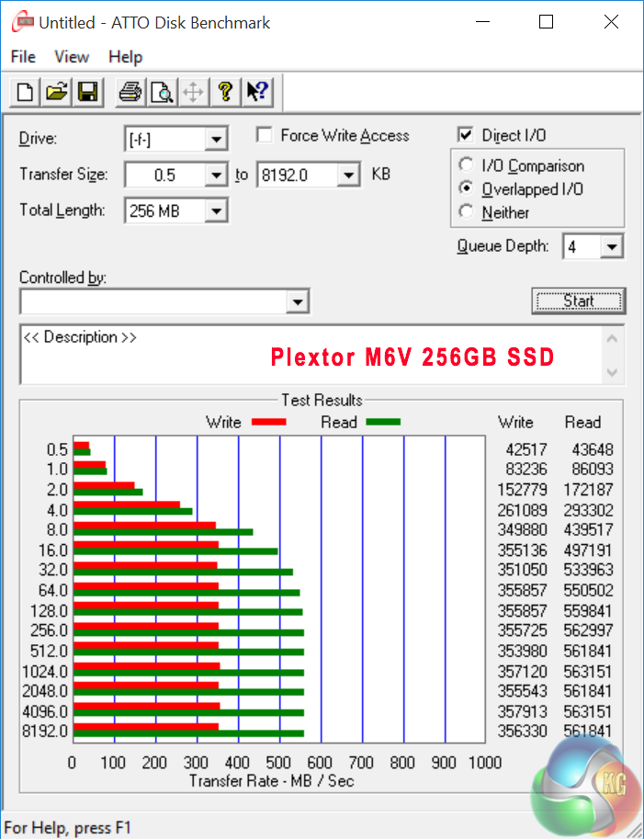This screenshot has height=839, width=644.
Task: Expand minimum Transfer Size 0.5 dropdown
Action: [x=216, y=176]
